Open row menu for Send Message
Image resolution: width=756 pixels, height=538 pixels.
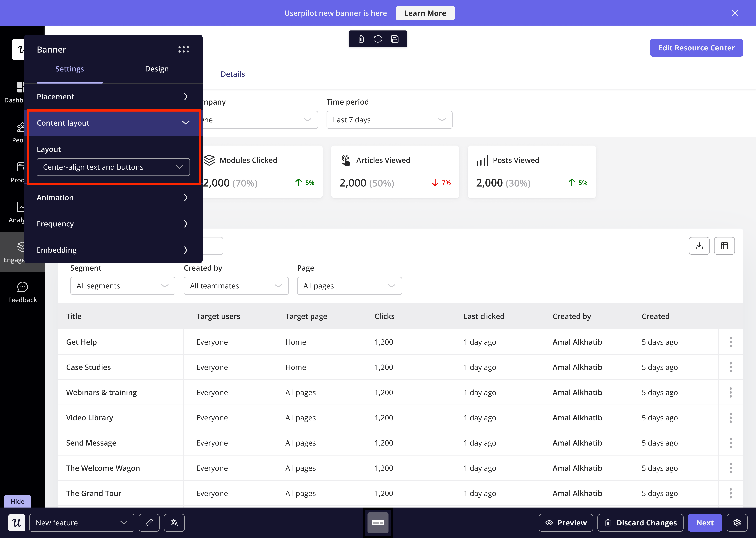(x=731, y=443)
